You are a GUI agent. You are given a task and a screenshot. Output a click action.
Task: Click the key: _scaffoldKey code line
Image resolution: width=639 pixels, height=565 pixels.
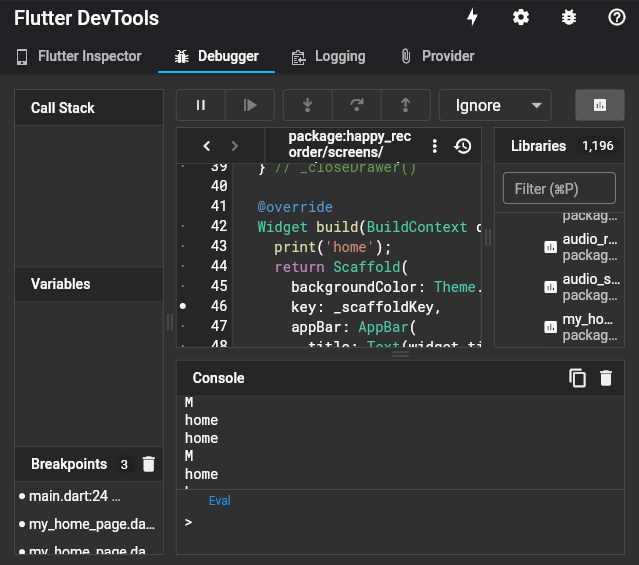point(366,307)
